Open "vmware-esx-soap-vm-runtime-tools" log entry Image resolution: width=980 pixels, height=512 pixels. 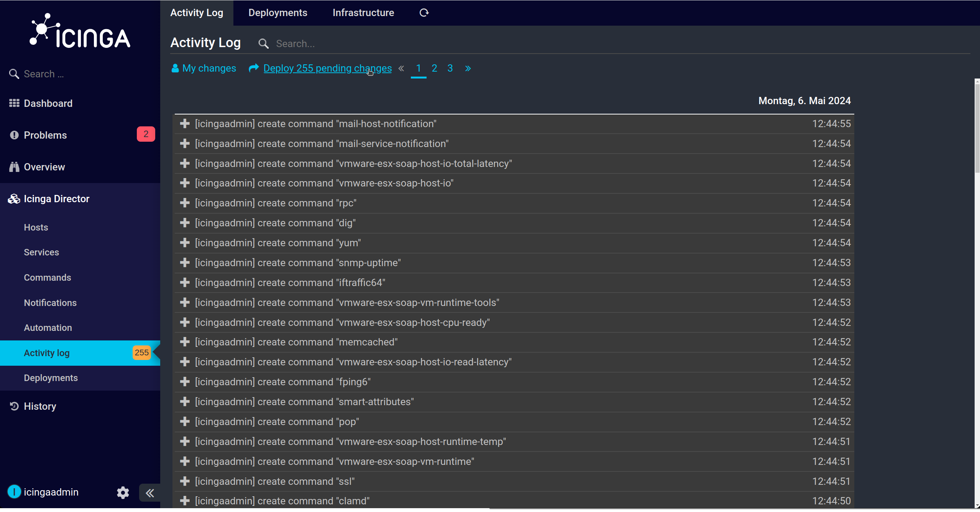[x=514, y=303]
